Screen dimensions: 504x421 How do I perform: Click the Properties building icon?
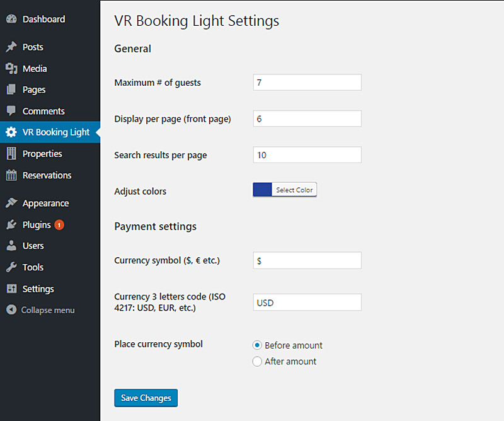coord(11,153)
